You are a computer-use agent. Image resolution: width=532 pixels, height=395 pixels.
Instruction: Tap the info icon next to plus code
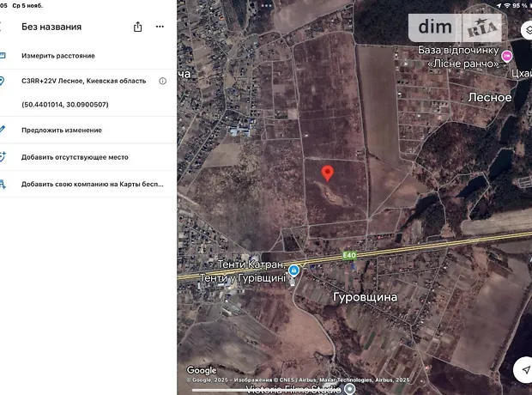tap(163, 81)
